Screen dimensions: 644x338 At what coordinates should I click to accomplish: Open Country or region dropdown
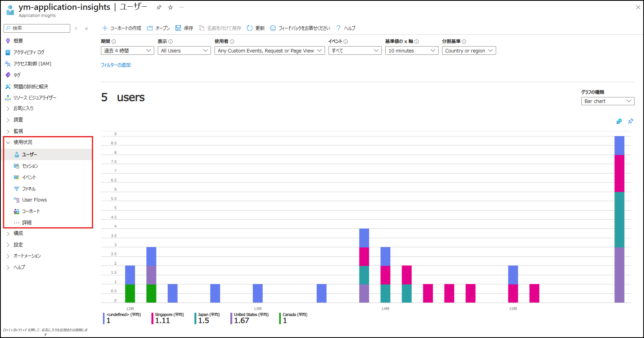469,51
